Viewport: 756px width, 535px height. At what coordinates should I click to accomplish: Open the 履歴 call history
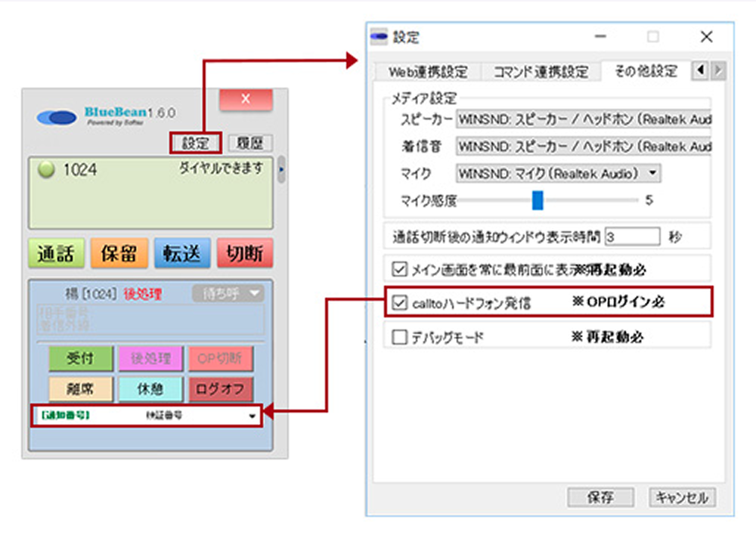[249, 143]
